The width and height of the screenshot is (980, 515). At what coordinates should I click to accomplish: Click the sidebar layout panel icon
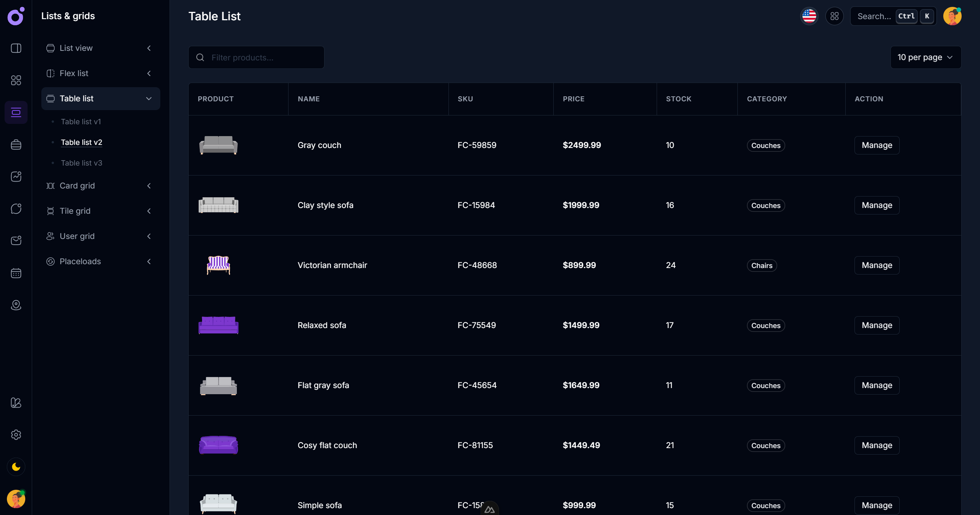click(x=16, y=48)
